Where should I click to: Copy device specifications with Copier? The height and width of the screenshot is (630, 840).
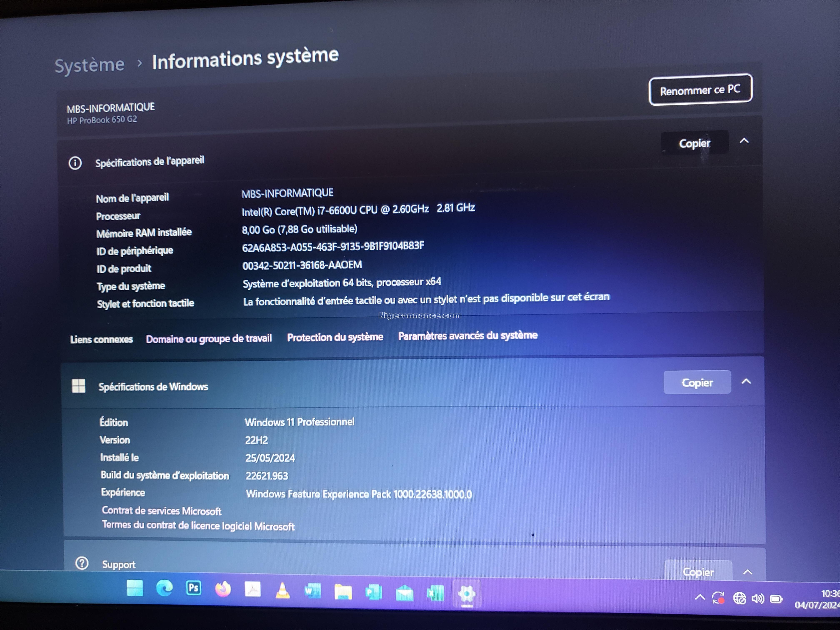(x=695, y=143)
